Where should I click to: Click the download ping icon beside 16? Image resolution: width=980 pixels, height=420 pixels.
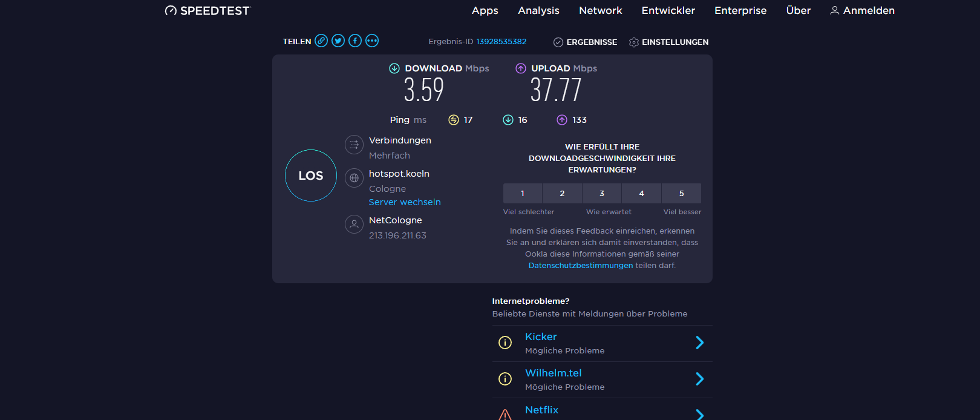(508, 120)
